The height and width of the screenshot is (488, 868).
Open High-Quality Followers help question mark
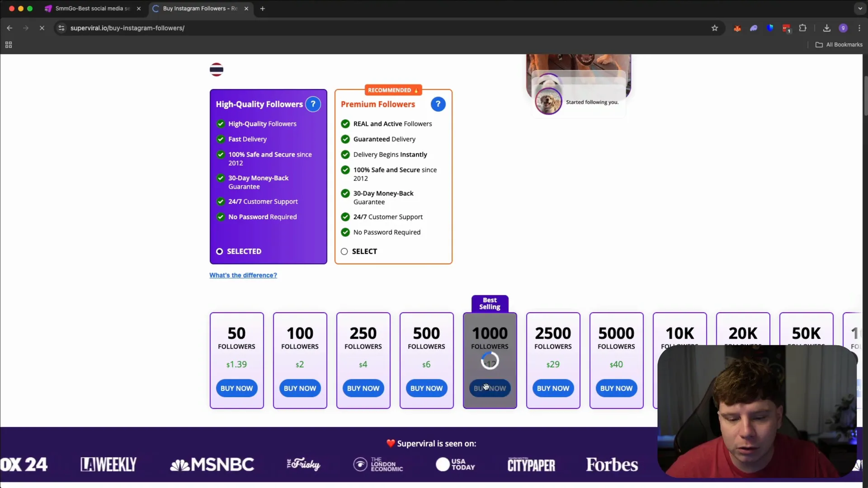pyautogui.click(x=313, y=104)
